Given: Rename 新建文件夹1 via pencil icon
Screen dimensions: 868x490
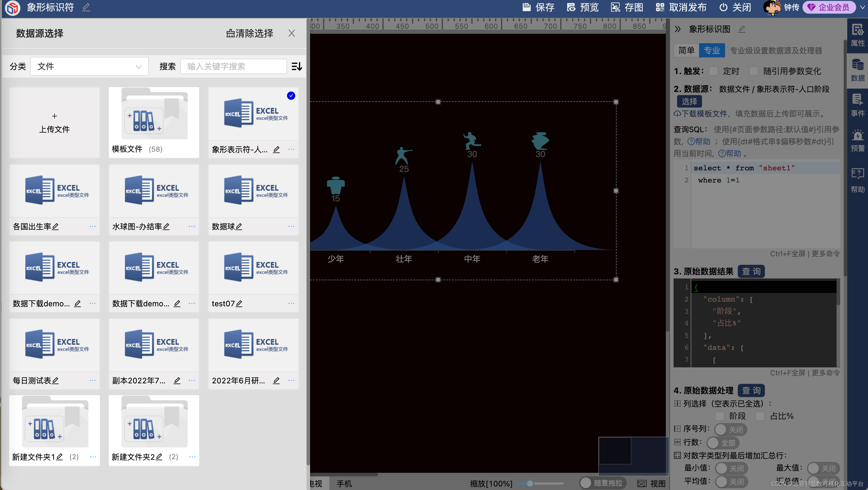Looking at the screenshot, I should (x=60, y=457).
